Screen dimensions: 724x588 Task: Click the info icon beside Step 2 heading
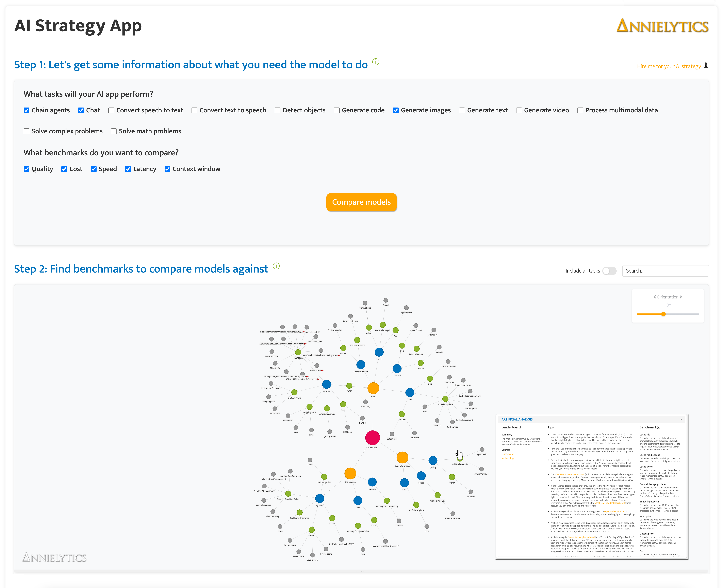(x=276, y=266)
